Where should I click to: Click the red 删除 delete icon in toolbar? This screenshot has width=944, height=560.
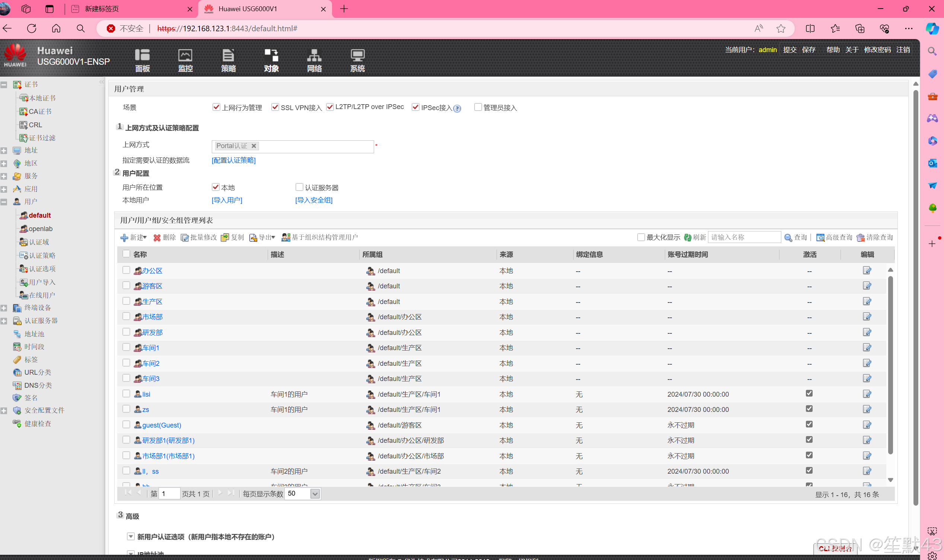pos(157,237)
